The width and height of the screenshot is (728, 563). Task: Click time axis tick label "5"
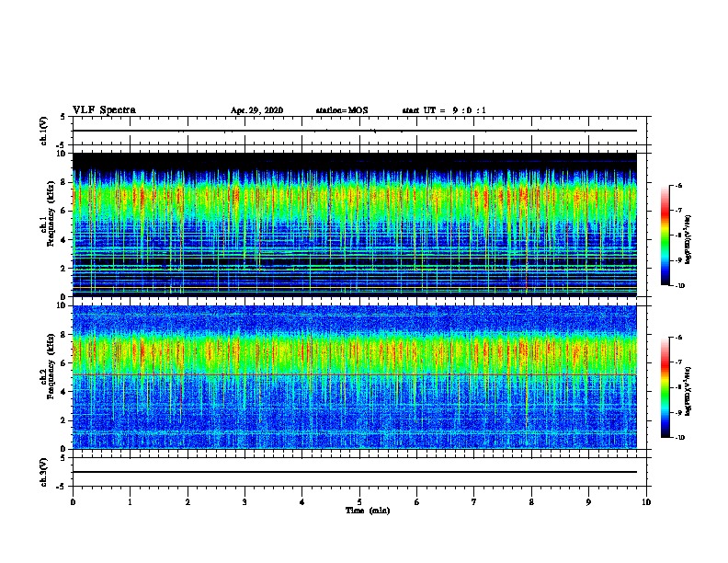[x=359, y=502]
